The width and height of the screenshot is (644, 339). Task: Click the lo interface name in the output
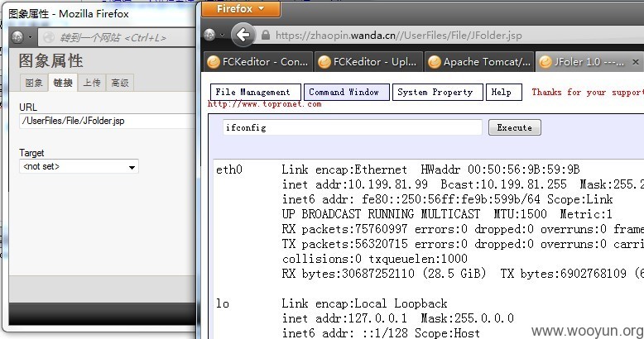223,303
